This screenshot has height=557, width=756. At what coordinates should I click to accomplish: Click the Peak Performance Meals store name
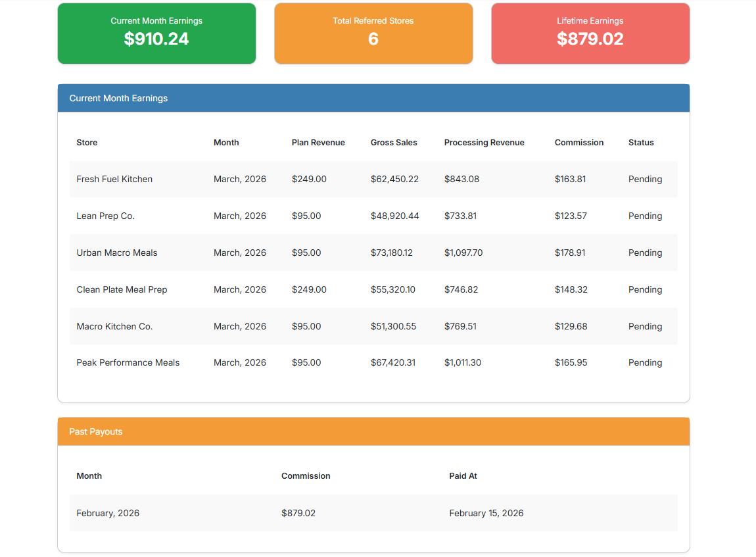tap(128, 363)
